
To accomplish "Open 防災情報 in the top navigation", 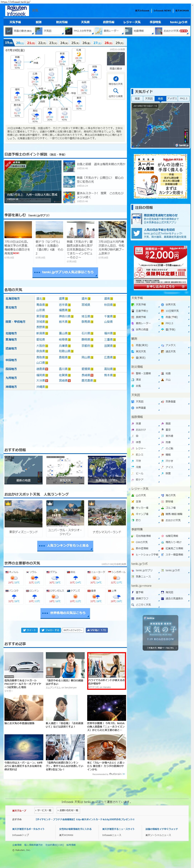I will pyautogui.click(x=62, y=22).
